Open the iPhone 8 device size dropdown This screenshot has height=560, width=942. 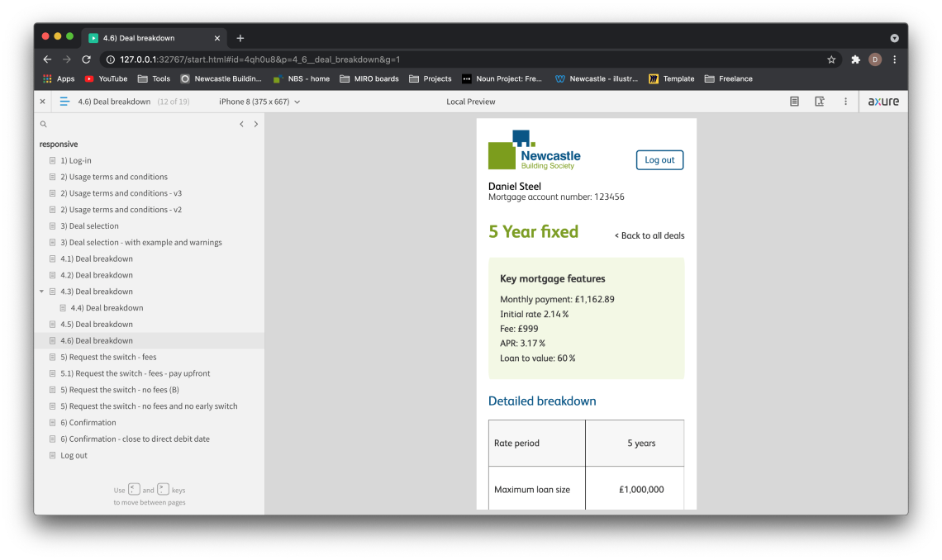point(259,102)
